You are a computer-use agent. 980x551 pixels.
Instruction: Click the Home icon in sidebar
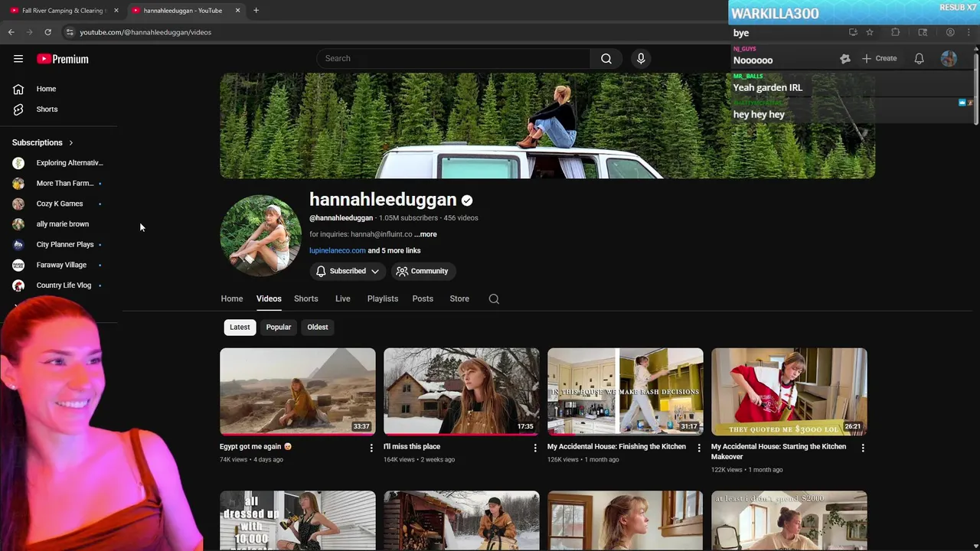(x=18, y=89)
